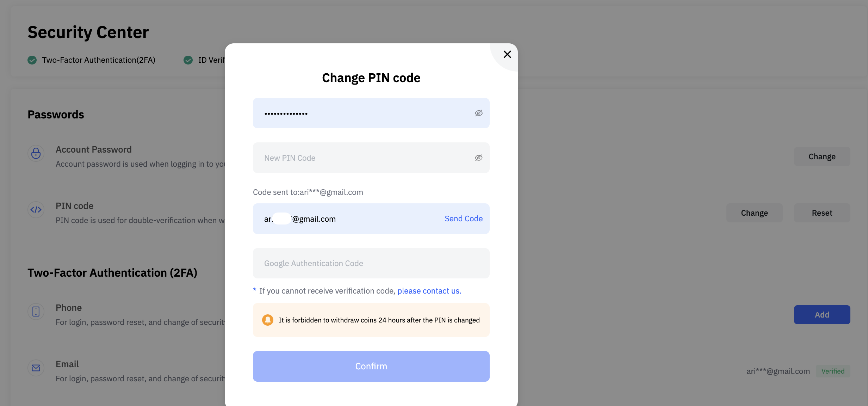The height and width of the screenshot is (406, 868).
Task: Add a Phone for 2FA
Action: coord(821,315)
